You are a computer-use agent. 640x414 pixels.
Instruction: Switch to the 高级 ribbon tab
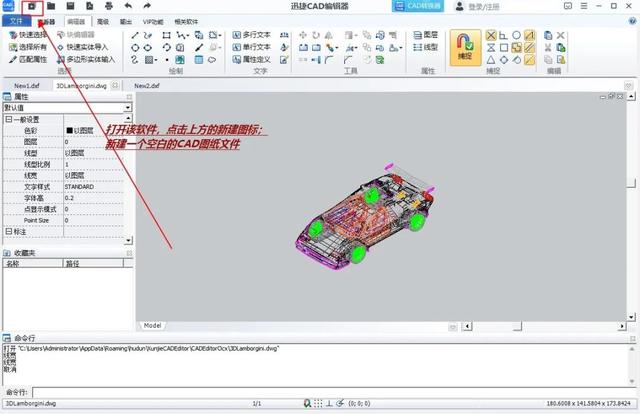103,22
